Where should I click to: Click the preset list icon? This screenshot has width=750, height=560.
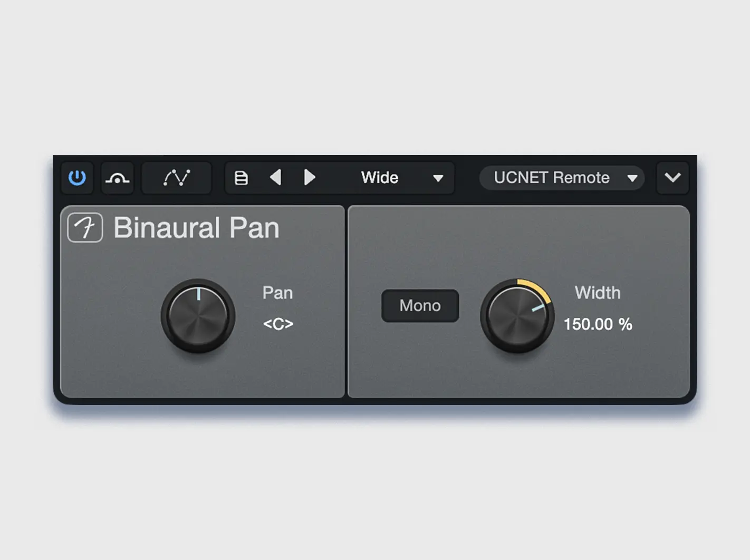coord(241,178)
